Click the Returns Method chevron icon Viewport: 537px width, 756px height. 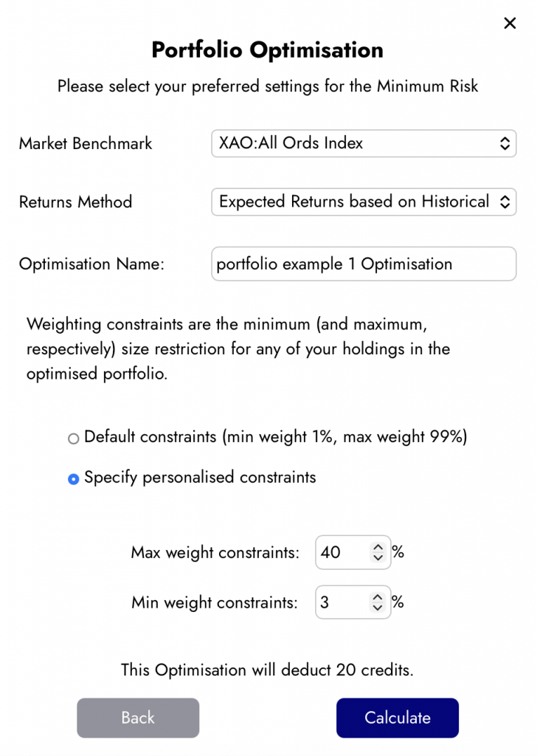tap(506, 202)
